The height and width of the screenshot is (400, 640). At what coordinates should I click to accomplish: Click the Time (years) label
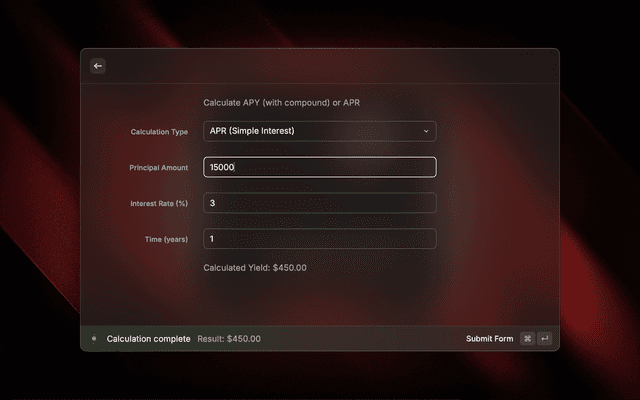click(167, 240)
